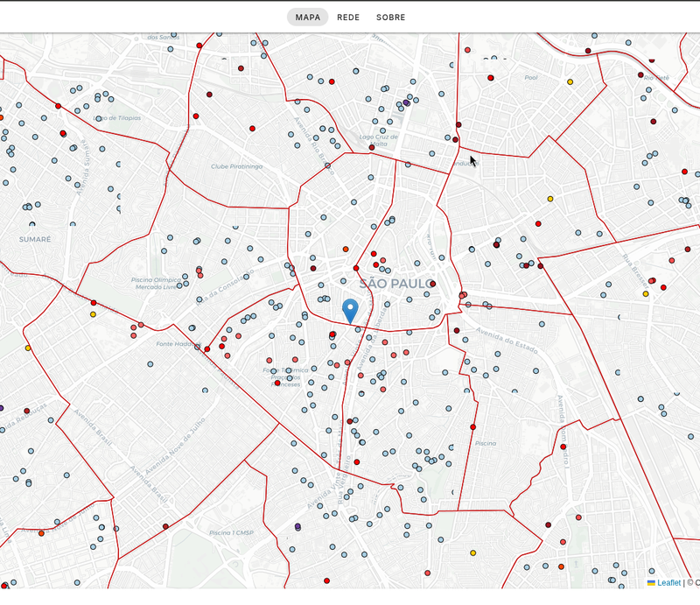Click the SÃO PAULO city label
The height and width of the screenshot is (605, 700).
(x=397, y=284)
